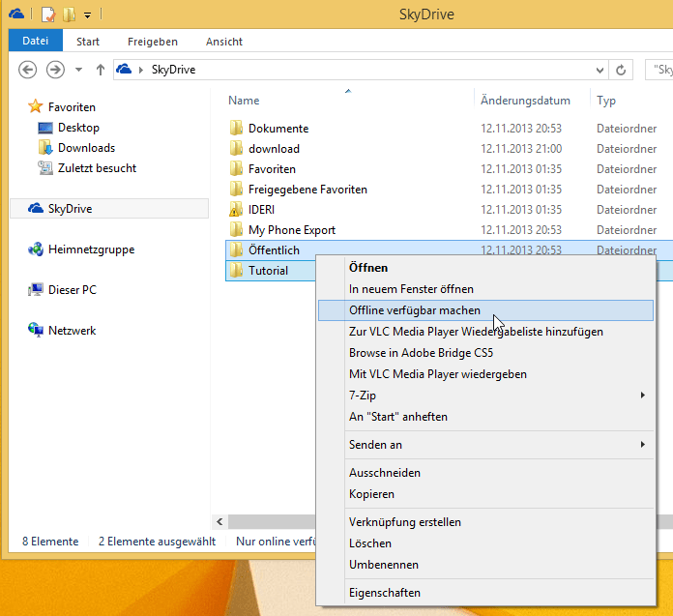The image size is (673, 616).
Task: Select Desktop in the navigation pane
Action: point(78,128)
